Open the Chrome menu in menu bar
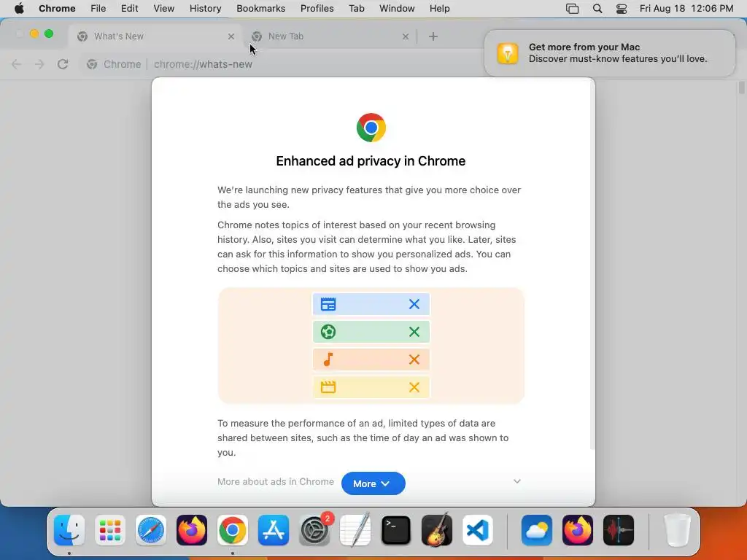 tap(57, 9)
